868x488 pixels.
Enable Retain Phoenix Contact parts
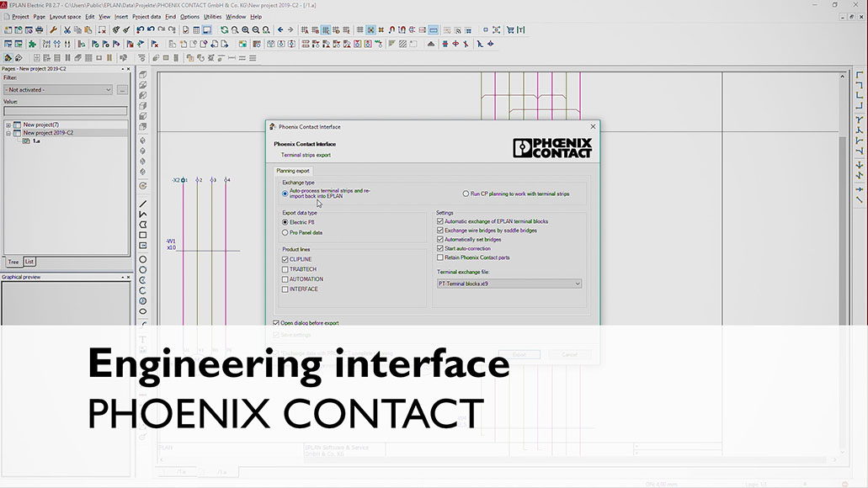point(440,257)
